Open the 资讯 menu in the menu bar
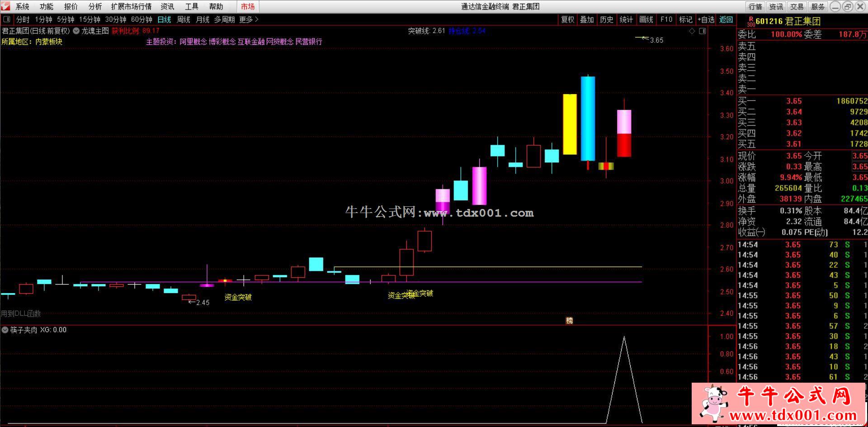This screenshot has height=427, width=868. 167,6
